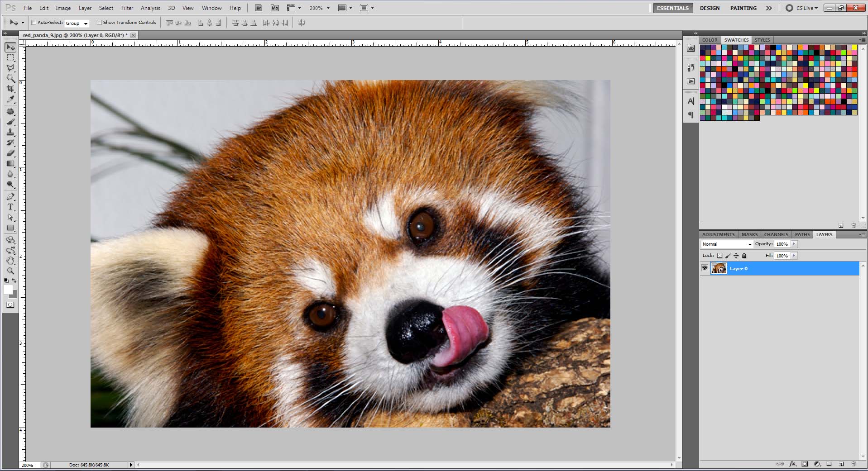Create a new group folder icon
This screenshot has width=868, height=471.
click(829, 464)
